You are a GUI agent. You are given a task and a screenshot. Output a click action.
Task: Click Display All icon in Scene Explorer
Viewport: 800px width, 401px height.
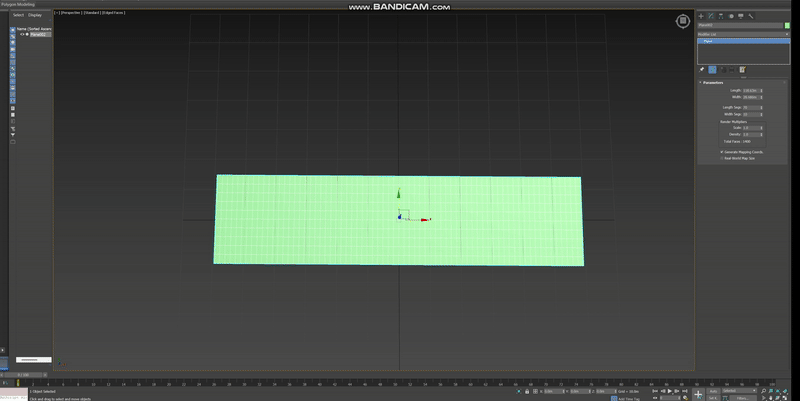click(x=13, y=108)
